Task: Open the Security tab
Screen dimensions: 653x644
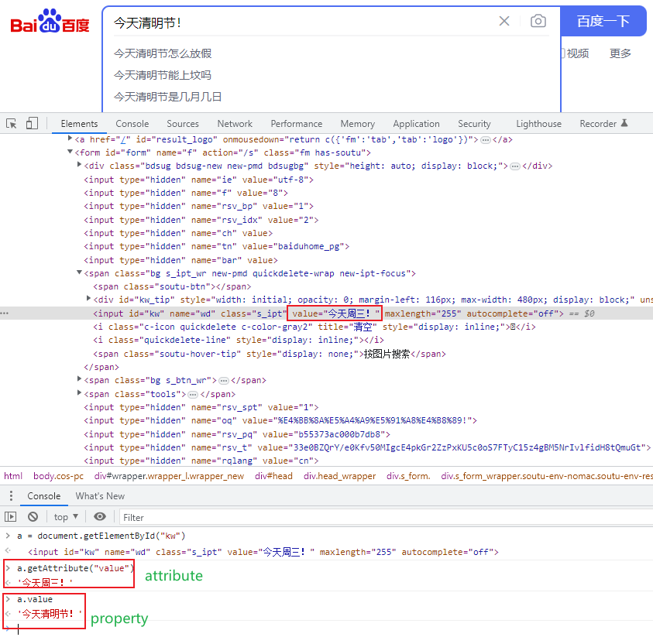Action: point(474,124)
